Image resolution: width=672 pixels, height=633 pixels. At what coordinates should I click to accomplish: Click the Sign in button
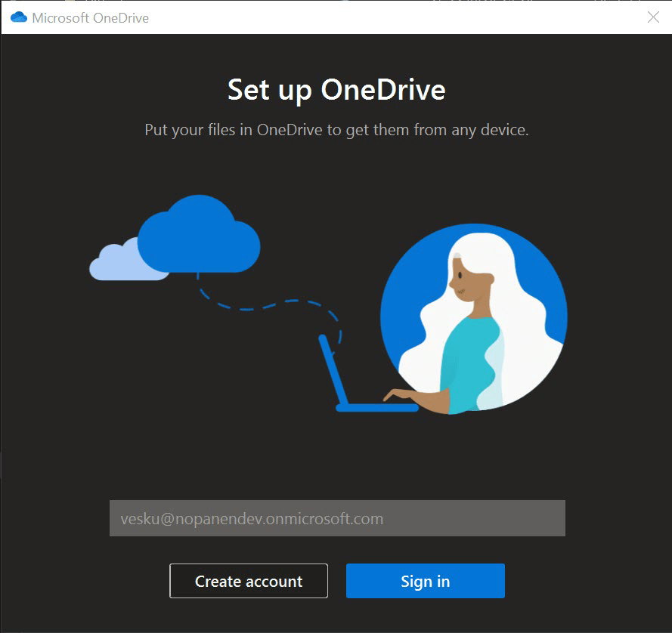click(x=425, y=581)
